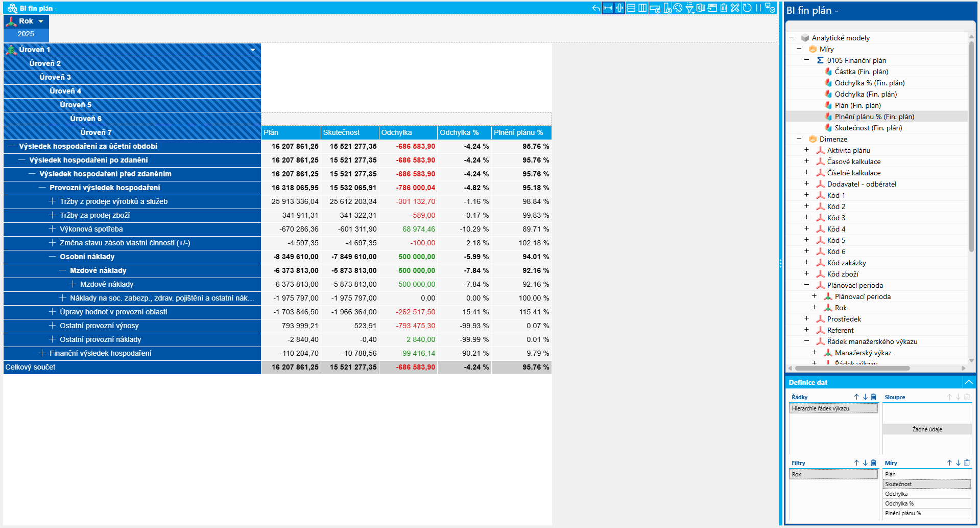Select Skutečnost (Fin. plán) measure
Image resolution: width=980 pixels, height=528 pixels.
click(x=868, y=128)
